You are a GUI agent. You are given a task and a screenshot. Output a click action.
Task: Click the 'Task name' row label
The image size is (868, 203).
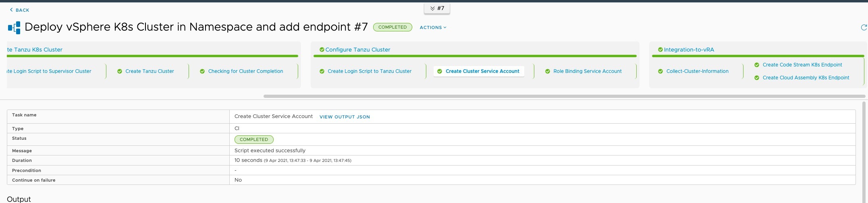24,115
